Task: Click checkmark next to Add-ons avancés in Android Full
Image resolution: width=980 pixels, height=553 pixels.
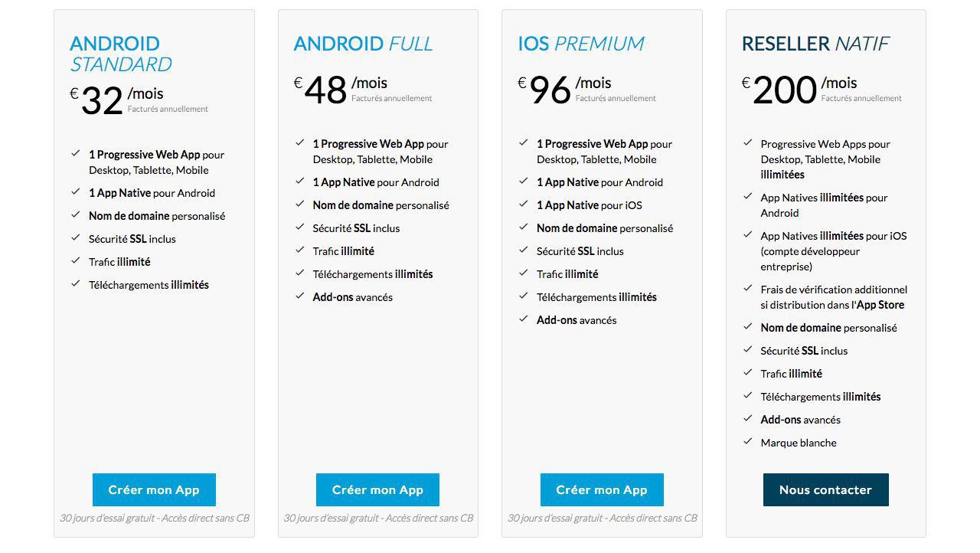Action: 300,296
